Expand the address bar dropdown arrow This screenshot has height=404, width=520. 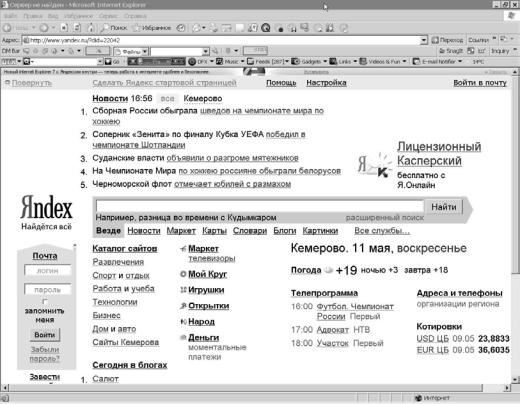click(424, 40)
